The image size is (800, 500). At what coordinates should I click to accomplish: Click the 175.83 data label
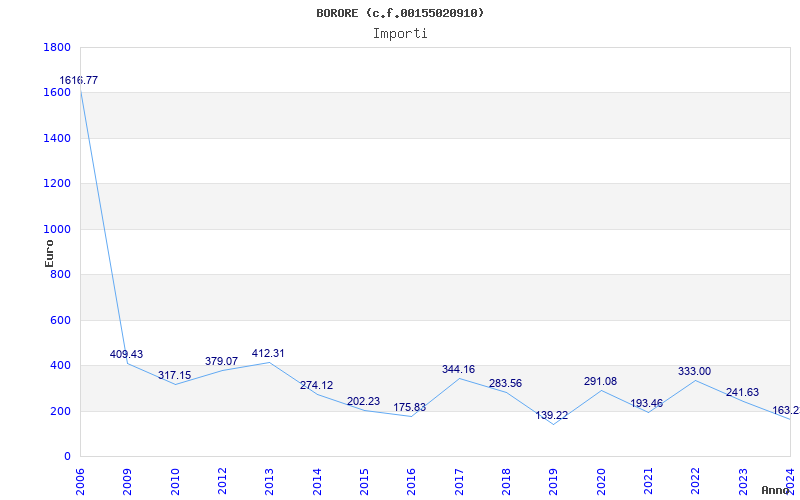pos(410,408)
